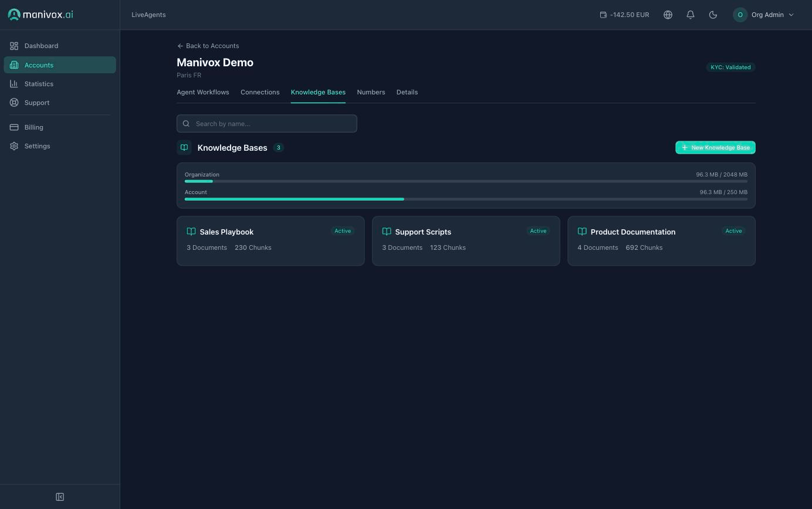The image size is (812, 509).
Task: Click the 4 Documents text
Action: 598,247
